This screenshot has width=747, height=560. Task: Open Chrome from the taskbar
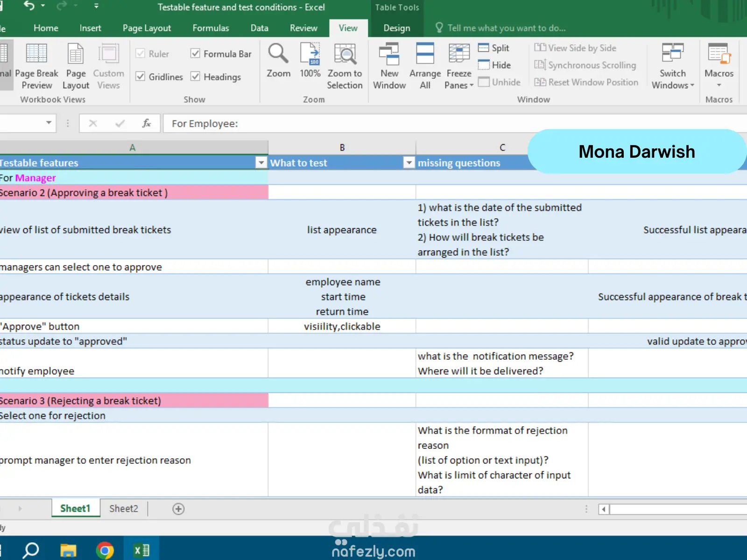coord(105,550)
